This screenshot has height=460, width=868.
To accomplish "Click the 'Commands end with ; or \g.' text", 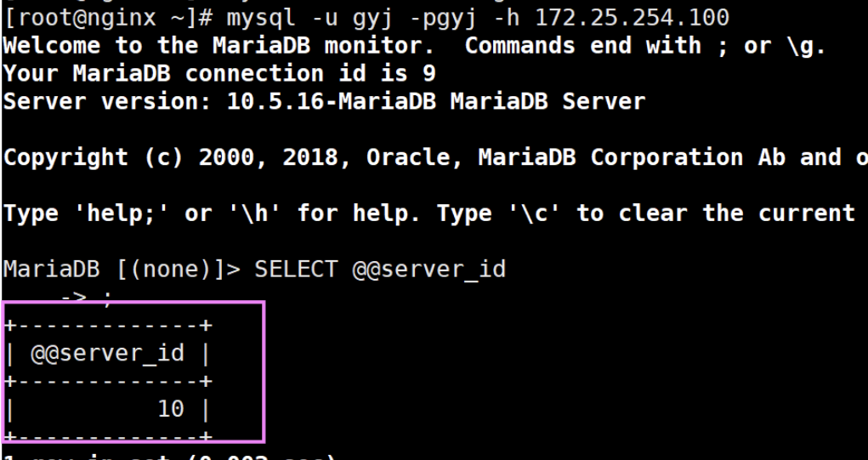I will pyautogui.click(x=645, y=45).
